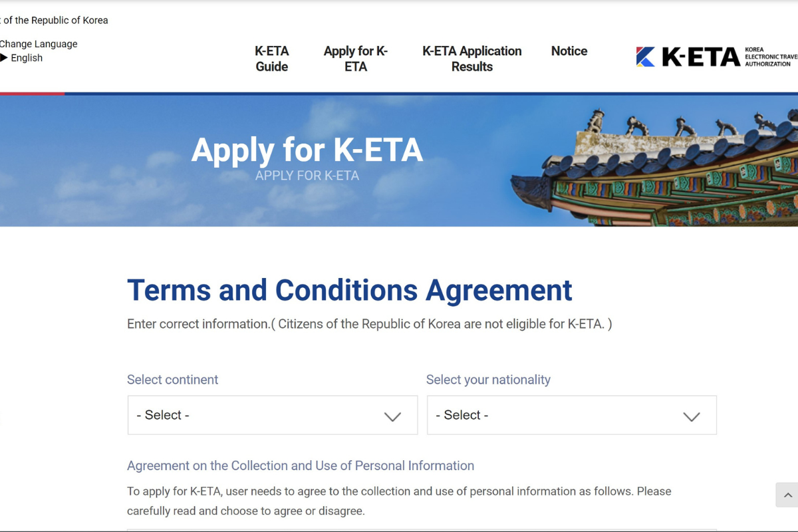
Task: Click the Change Language label
Action: [39, 44]
